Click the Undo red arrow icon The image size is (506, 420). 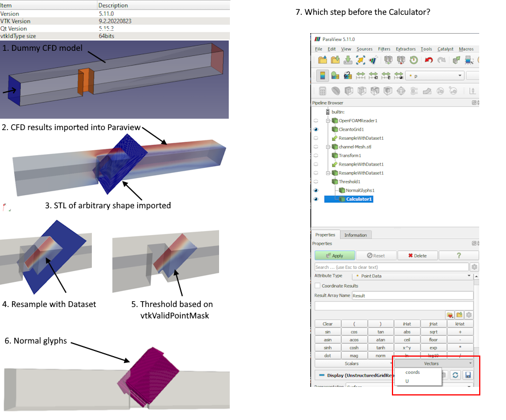[428, 60]
